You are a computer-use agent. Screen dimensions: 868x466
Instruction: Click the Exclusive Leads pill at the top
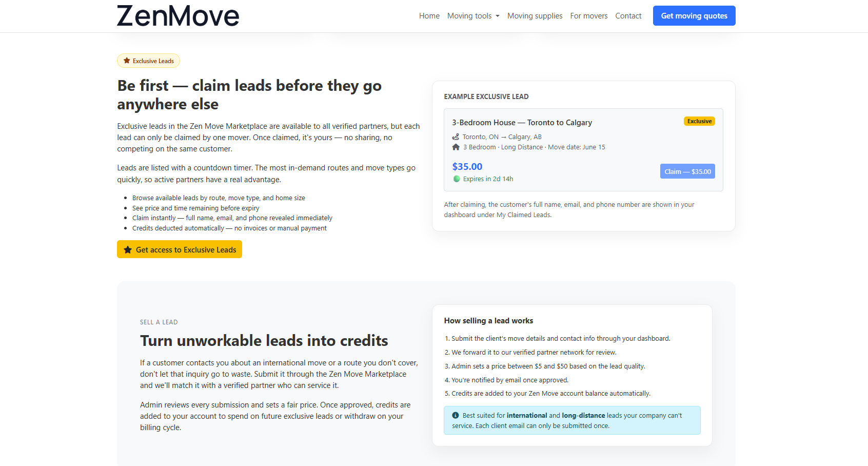click(148, 60)
